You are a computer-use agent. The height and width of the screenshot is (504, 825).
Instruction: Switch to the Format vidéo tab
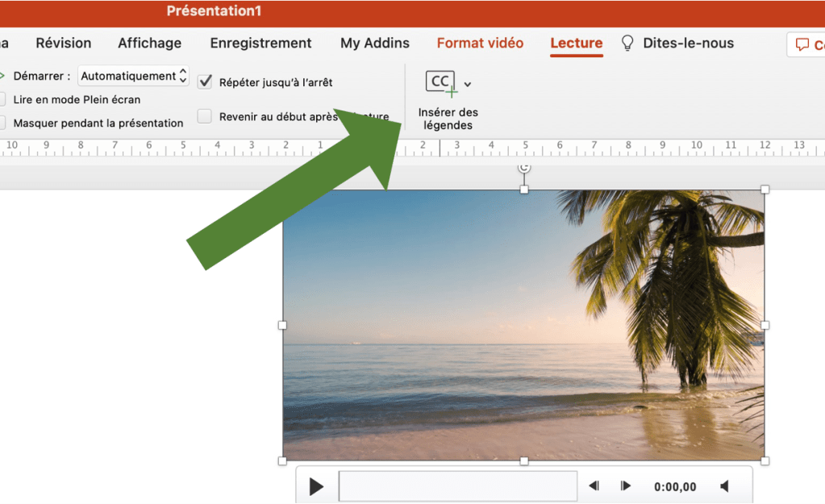pyautogui.click(x=480, y=44)
